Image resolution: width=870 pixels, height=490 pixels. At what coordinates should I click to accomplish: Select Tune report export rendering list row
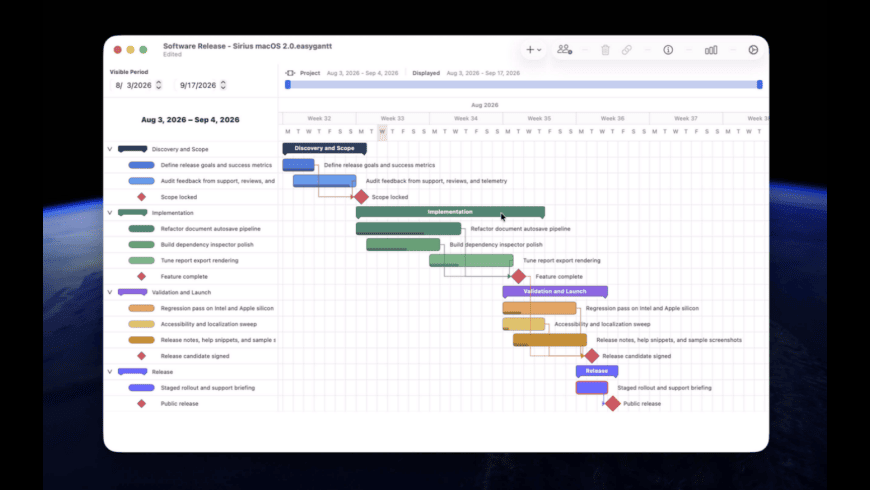[191, 260]
